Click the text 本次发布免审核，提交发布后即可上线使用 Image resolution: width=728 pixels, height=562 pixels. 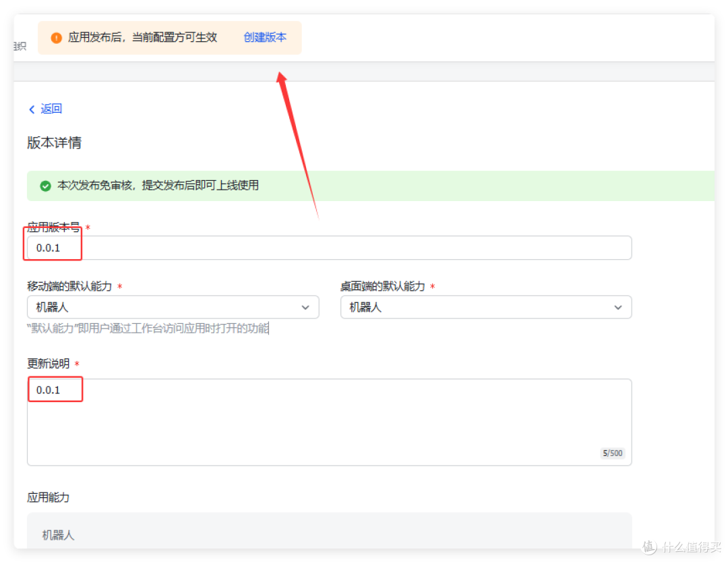pos(158,186)
